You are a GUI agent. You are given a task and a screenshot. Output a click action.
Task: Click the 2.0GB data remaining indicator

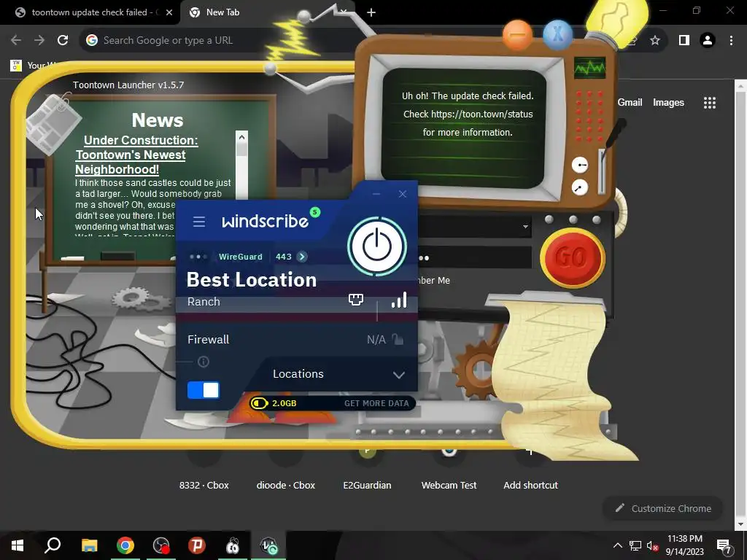point(274,403)
